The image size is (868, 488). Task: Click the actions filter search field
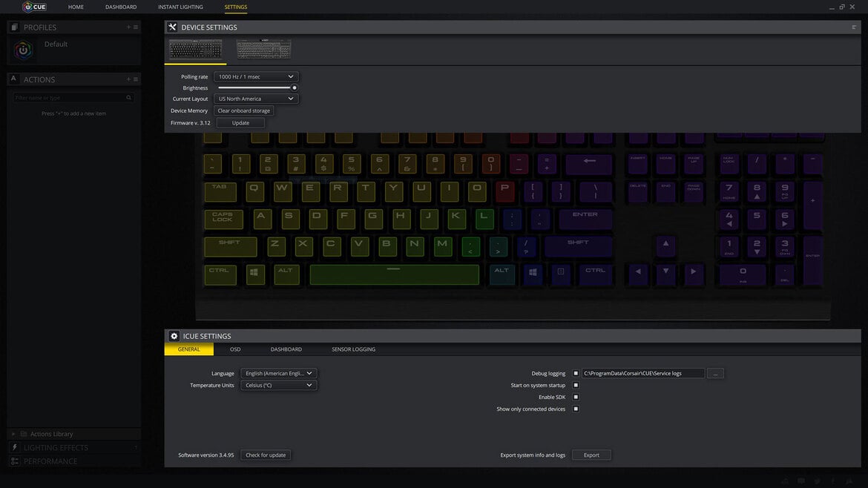pos(73,97)
